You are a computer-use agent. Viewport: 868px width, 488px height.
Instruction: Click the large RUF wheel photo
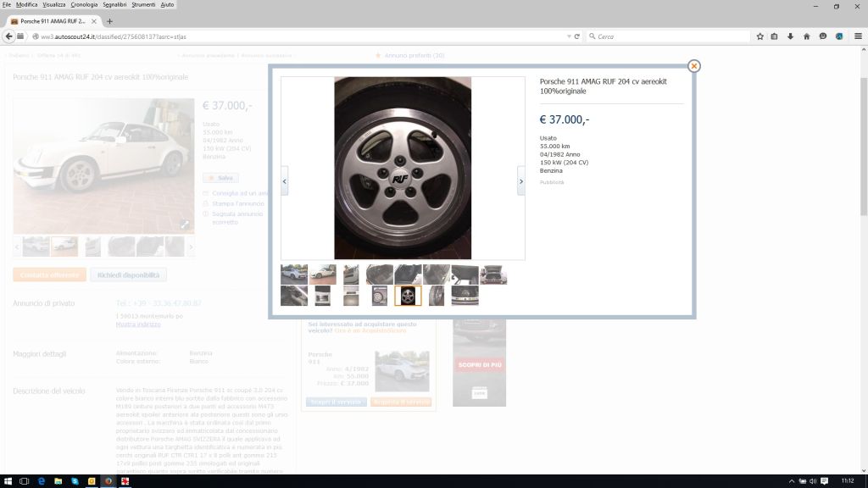click(x=403, y=169)
